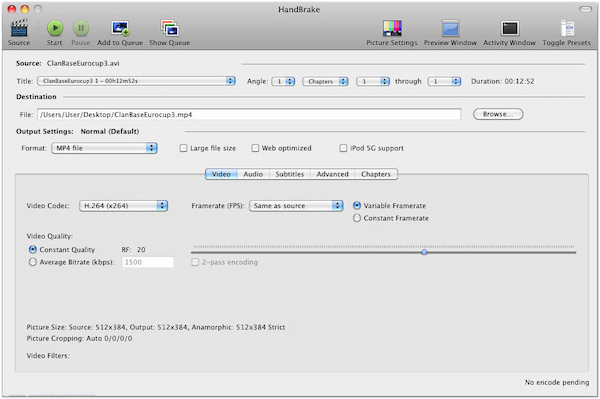Click the toolbar toggle pill at top right
Screen dimensions: 600x399
(585, 9)
